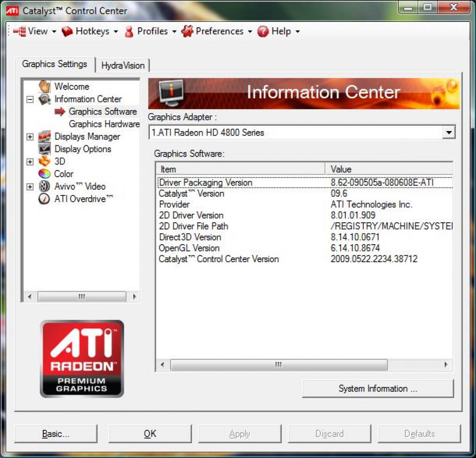Select the Display Options monitor icon
476x458 pixels.
pos(44,149)
